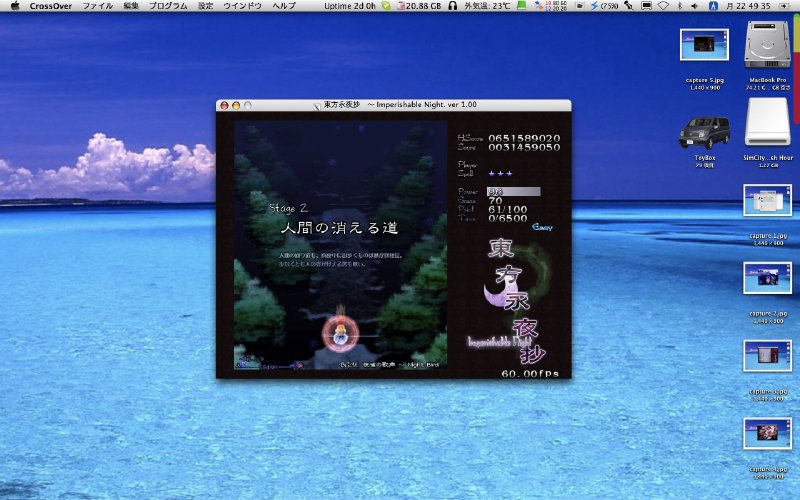Click the Uptime 2d 0h status item
This screenshot has height=500, width=800.
tap(350, 6)
